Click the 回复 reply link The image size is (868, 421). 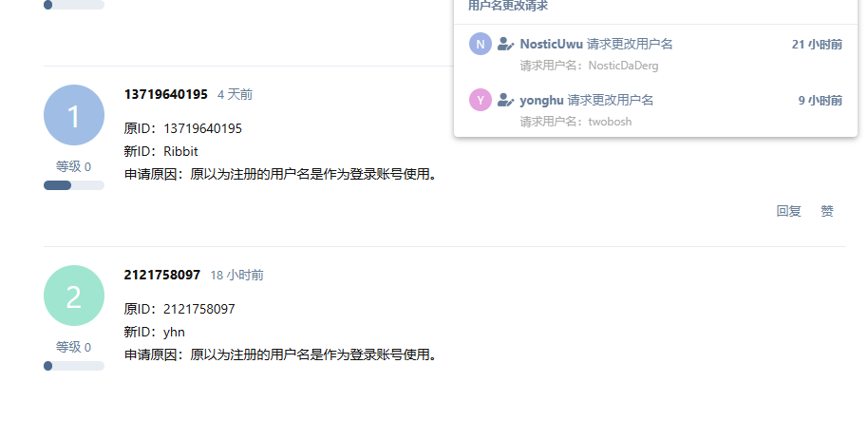[x=789, y=211]
